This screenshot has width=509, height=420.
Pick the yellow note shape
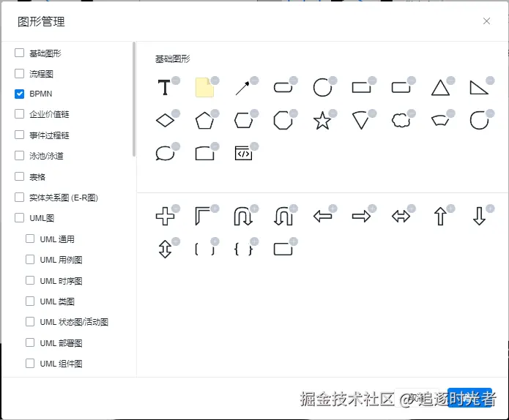click(204, 88)
